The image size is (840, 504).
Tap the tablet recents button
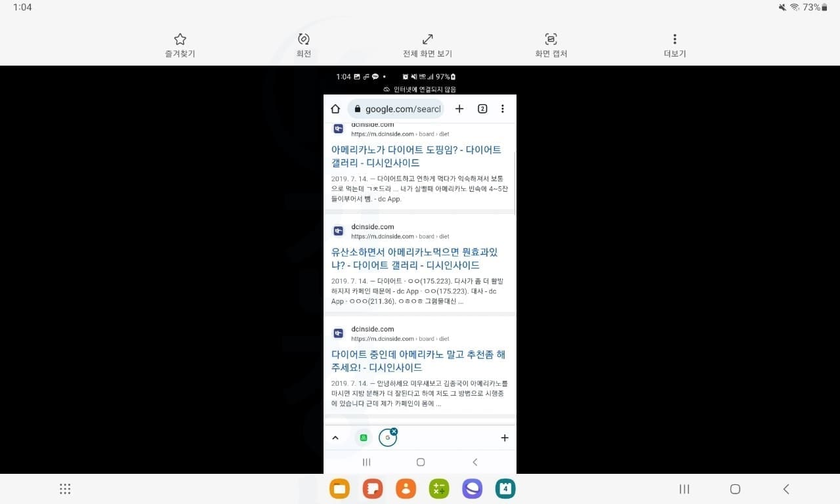click(x=684, y=489)
